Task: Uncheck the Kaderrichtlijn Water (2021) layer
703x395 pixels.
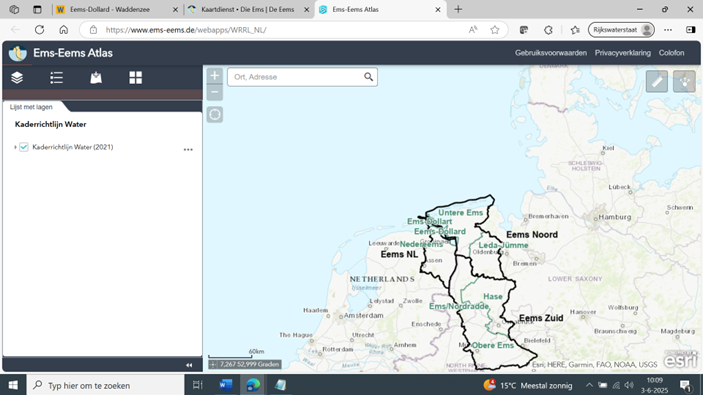Action: pos(24,147)
